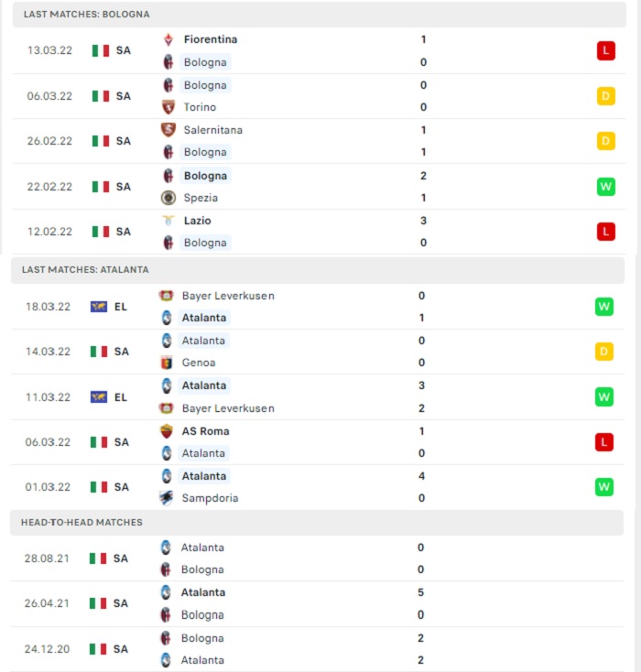Click the Lazio eagle crest icon

click(x=168, y=221)
